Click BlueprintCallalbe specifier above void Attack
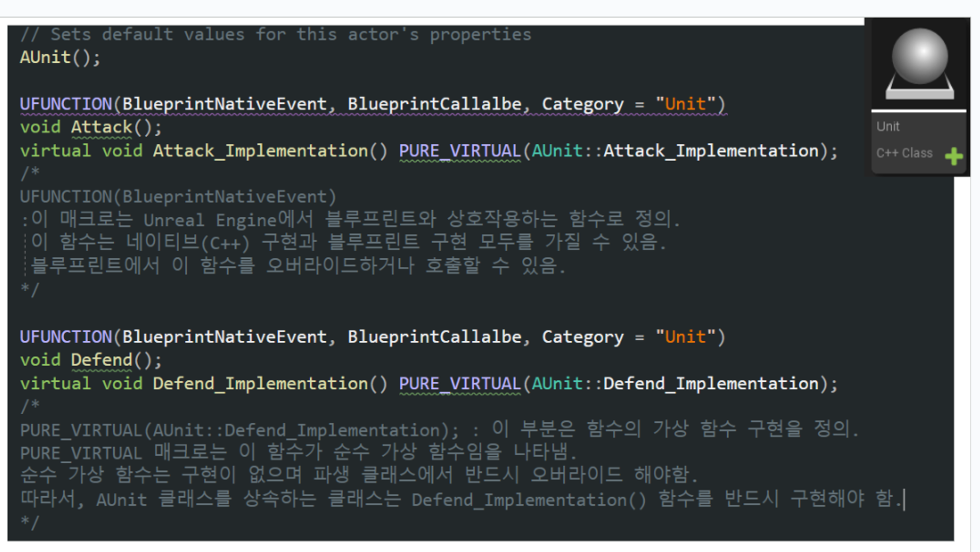Viewport: 980px width, 552px height. 434,104
